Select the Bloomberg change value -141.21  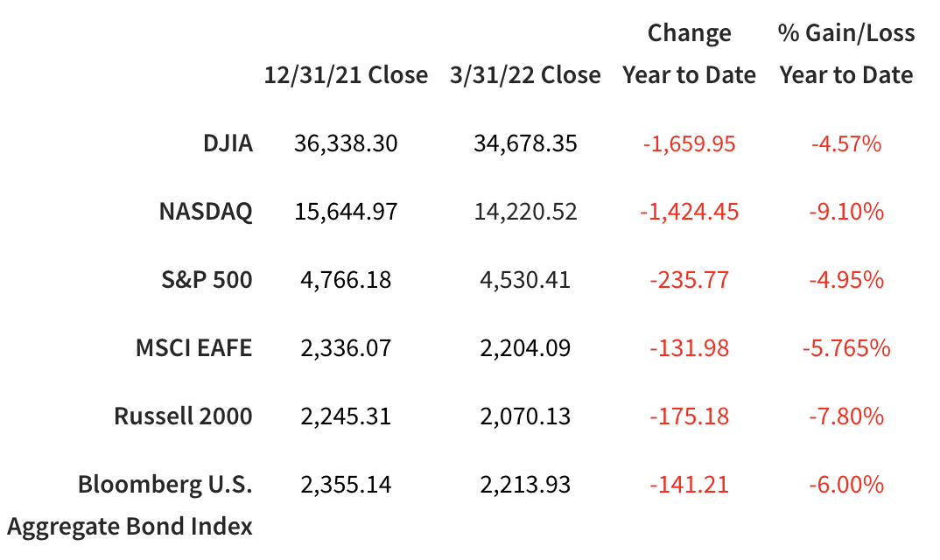(689, 485)
